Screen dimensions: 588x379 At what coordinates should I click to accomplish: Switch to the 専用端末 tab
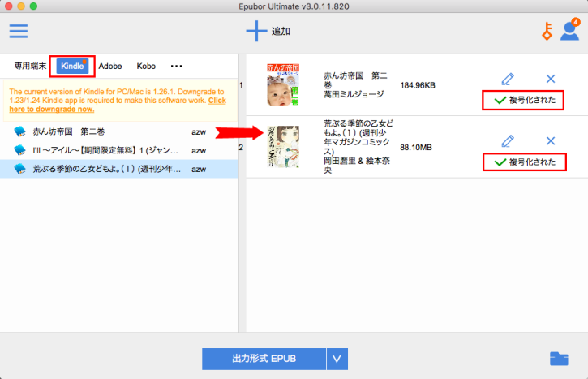tap(30, 66)
